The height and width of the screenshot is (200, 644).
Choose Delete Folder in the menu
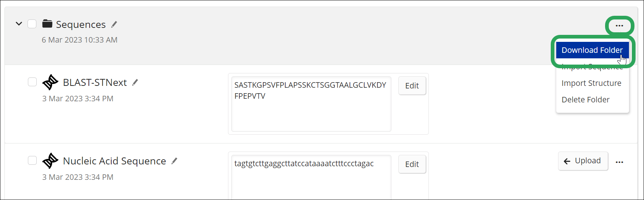585,100
